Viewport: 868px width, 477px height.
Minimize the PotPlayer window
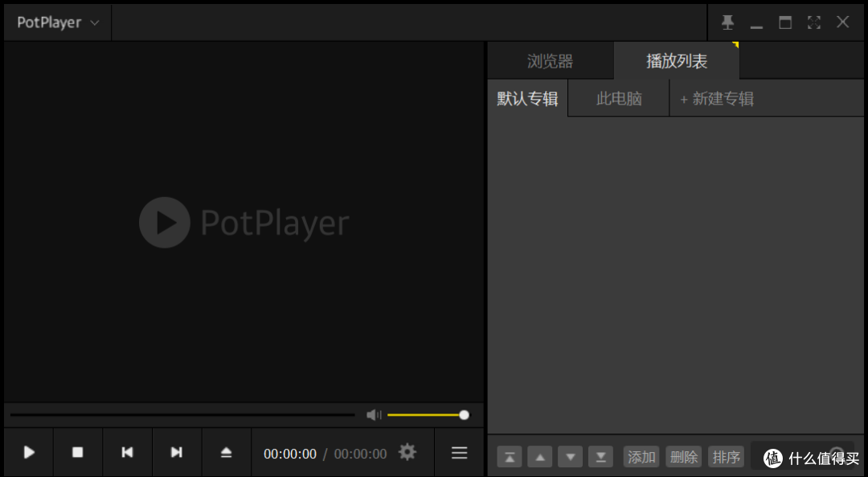(756, 26)
